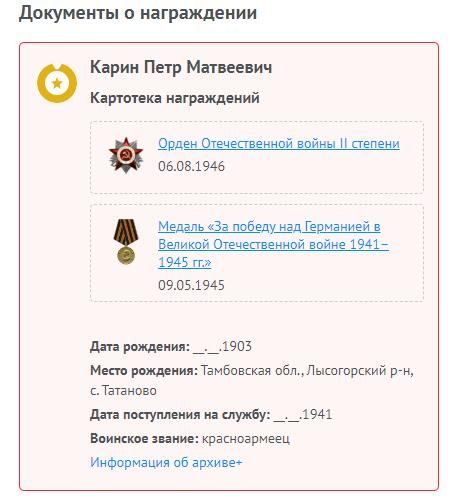Click the birth year value 1903
Viewport: 453px width, 504px height.
(237, 346)
